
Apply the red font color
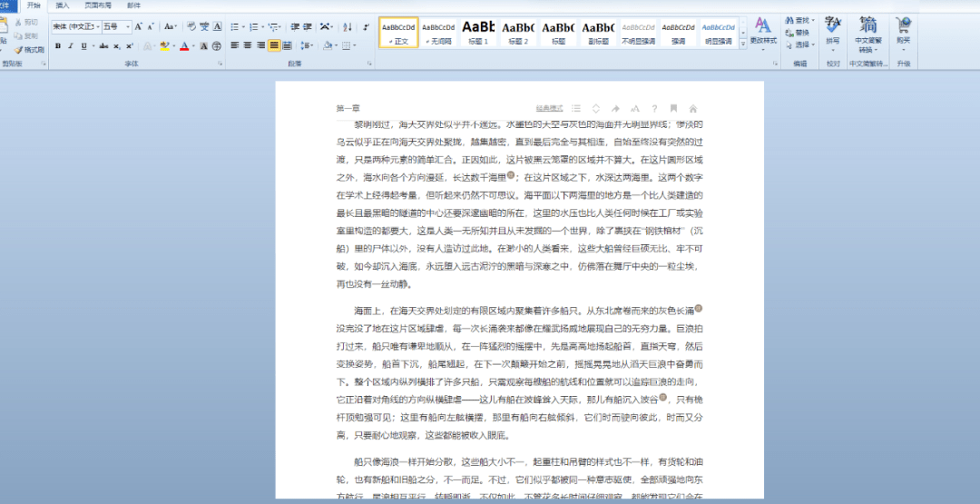click(184, 45)
